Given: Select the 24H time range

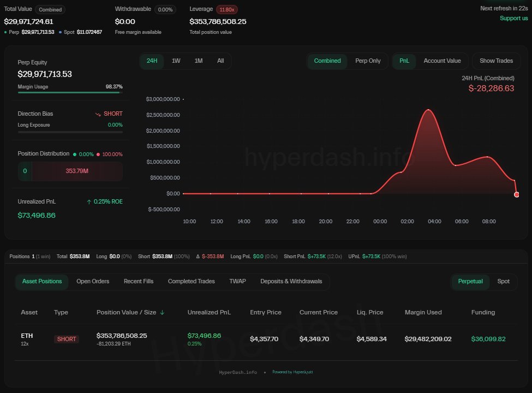Looking at the screenshot, I should (152, 61).
